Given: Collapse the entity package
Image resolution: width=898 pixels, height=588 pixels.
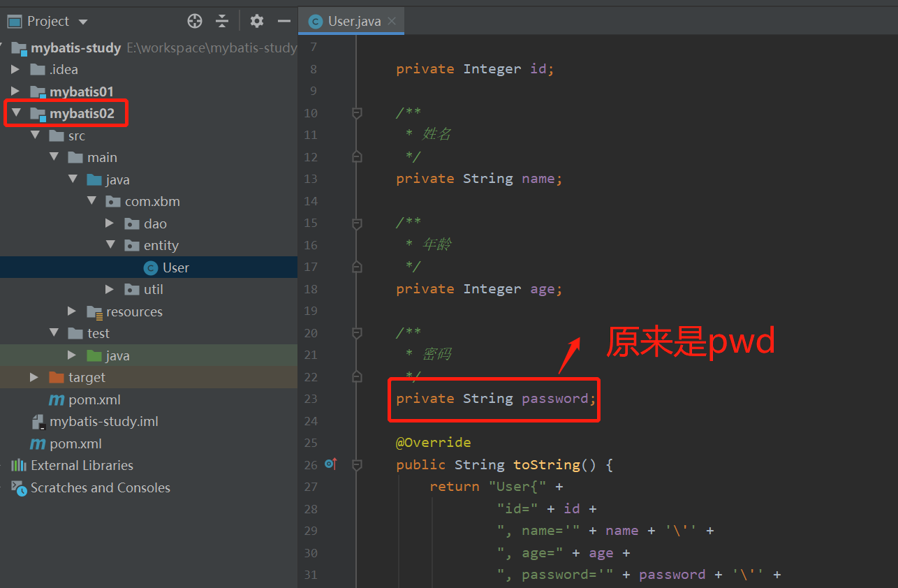Looking at the screenshot, I should click(110, 245).
